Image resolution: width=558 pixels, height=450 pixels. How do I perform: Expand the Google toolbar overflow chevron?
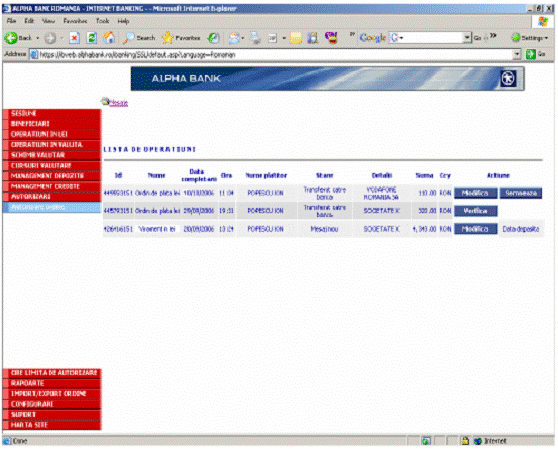click(x=493, y=36)
